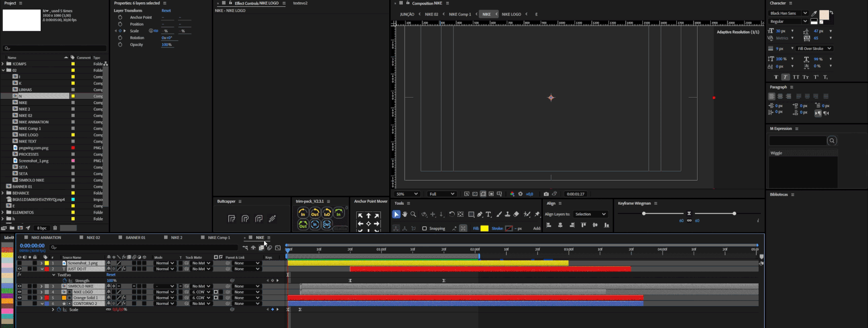Click Character panel fill color swatch
Image resolution: width=868 pixels, height=328 pixels.
[824, 14]
